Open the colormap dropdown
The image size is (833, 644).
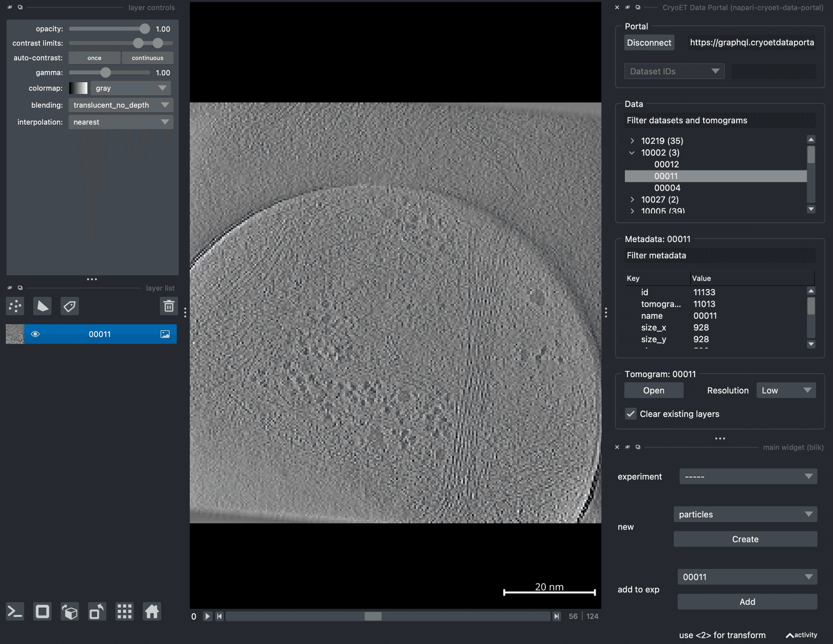click(x=131, y=88)
